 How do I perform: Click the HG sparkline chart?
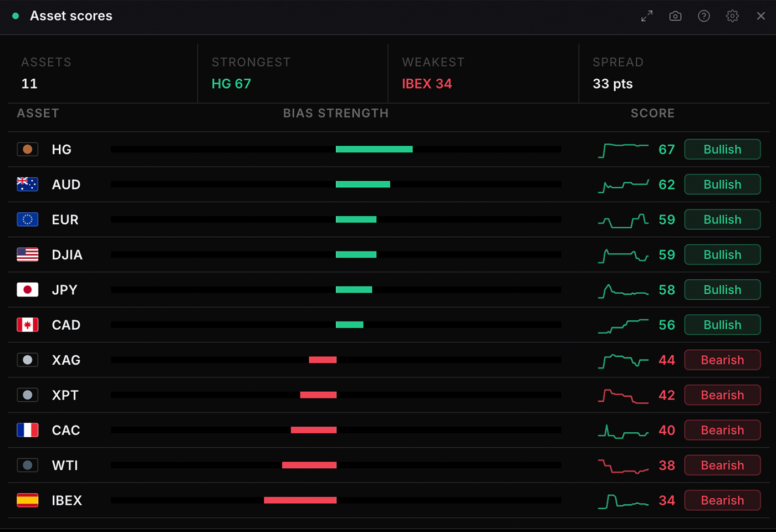point(624,150)
